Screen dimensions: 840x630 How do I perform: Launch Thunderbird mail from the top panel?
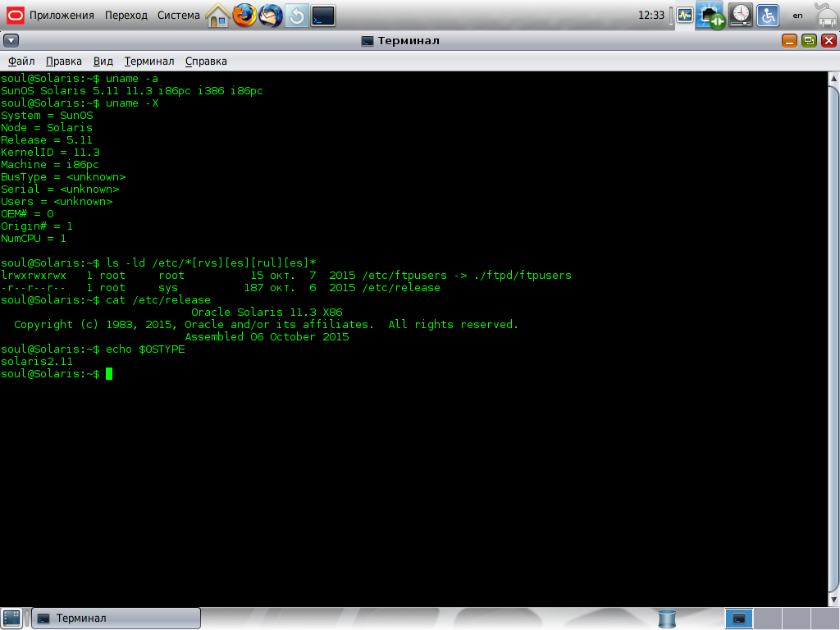pos(271,16)
